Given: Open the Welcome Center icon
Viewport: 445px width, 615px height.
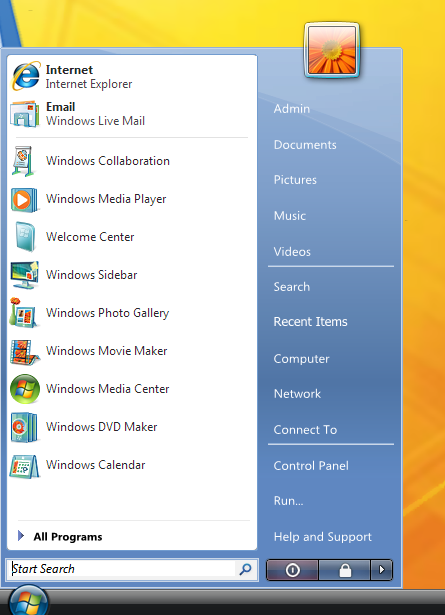Looking at the screenshot, I should click(25, 237).
